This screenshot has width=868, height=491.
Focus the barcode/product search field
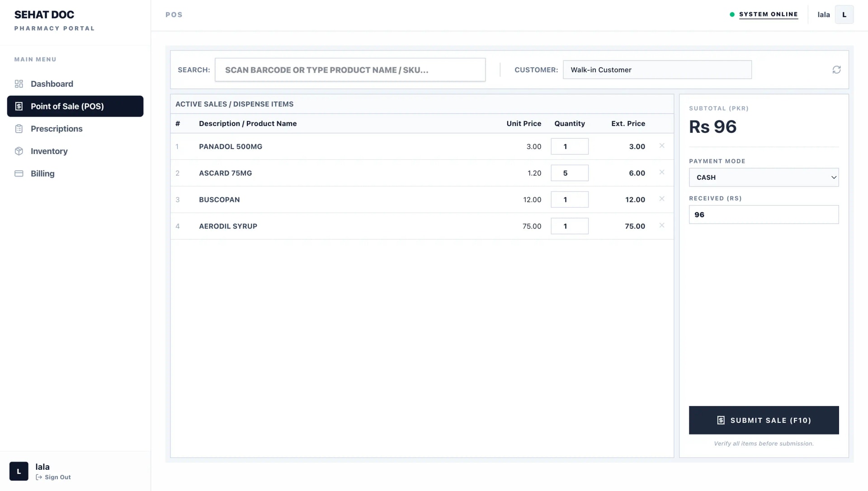point(350,70)
